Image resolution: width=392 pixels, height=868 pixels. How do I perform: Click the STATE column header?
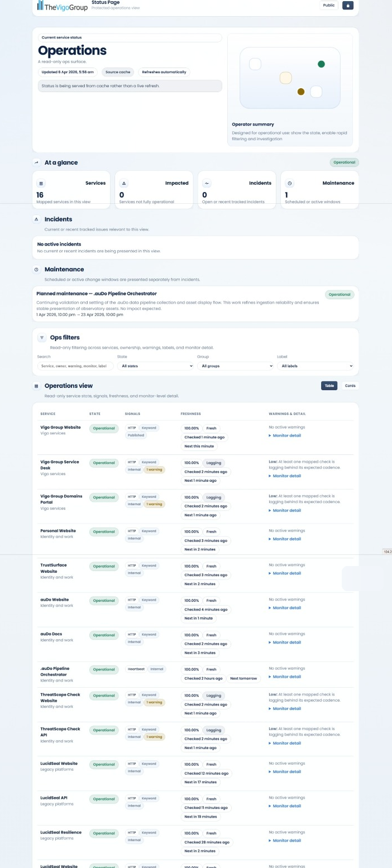[95, 414]
